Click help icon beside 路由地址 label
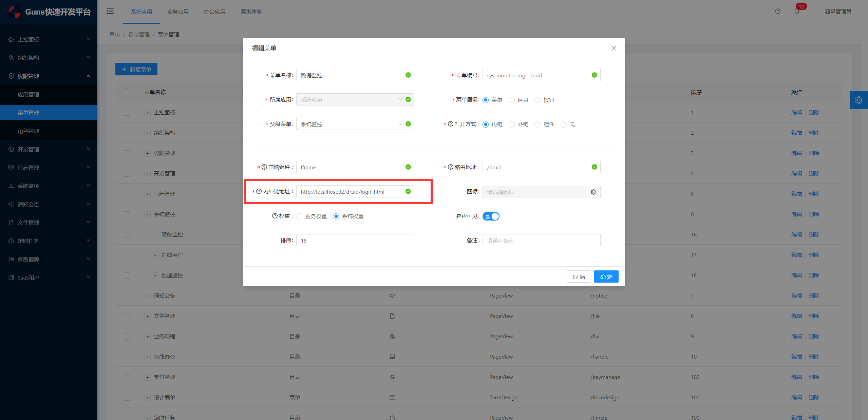The width and height of the screenshot is (868, 420). pos(451,167)
